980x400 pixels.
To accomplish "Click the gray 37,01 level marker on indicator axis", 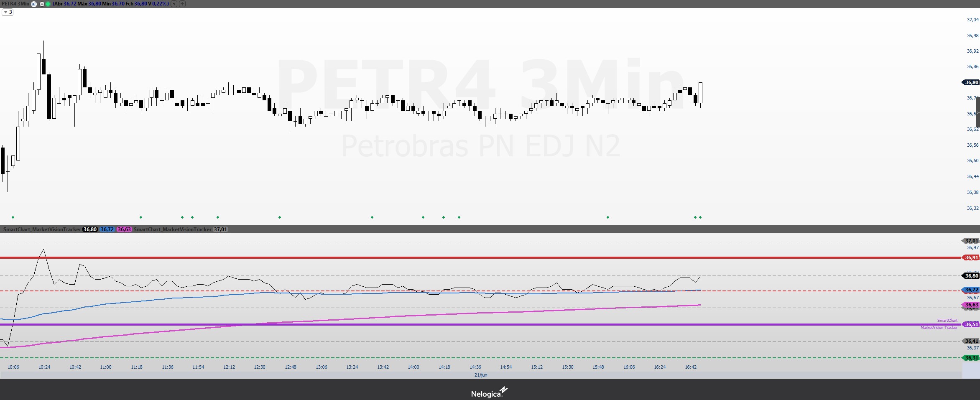I will click(x=971, y=241).
